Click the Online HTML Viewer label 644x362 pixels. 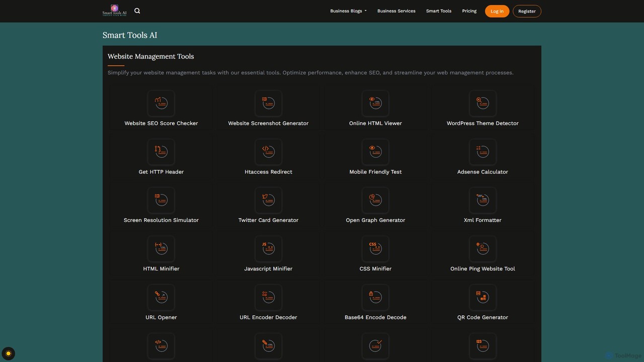point(375,123)
